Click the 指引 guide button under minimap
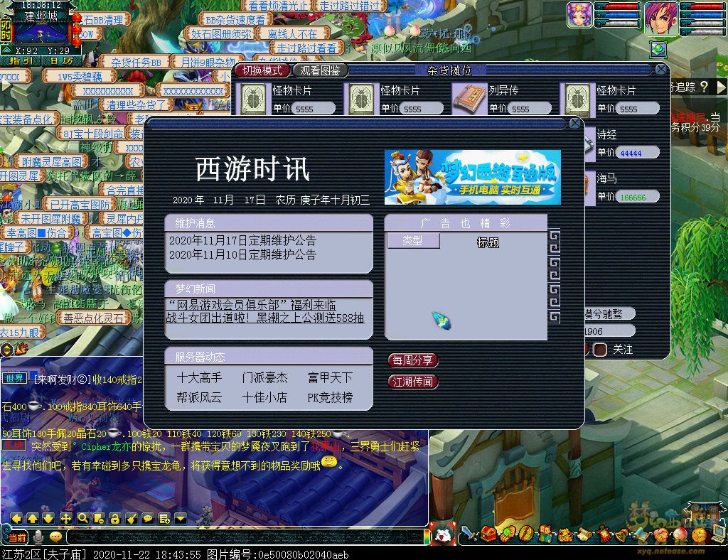 21,61
